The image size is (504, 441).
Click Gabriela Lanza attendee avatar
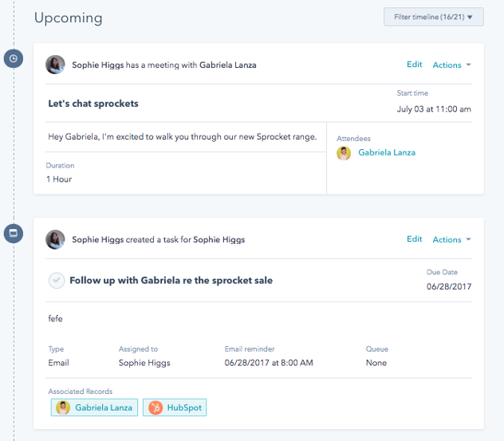coord(345,152)
